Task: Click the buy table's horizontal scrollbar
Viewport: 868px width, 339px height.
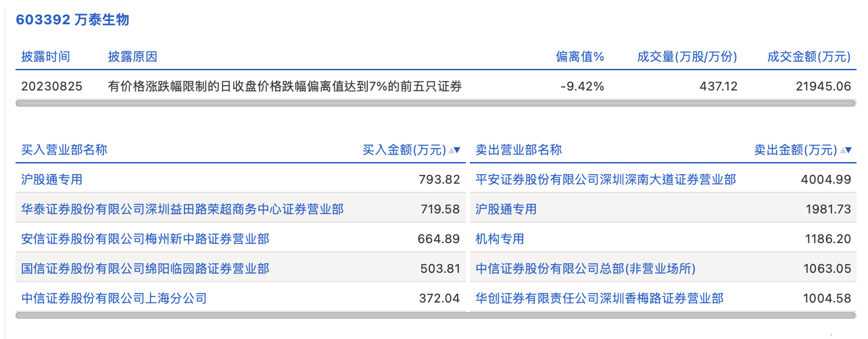Action: pyautogui.click(x=240, y=315)
